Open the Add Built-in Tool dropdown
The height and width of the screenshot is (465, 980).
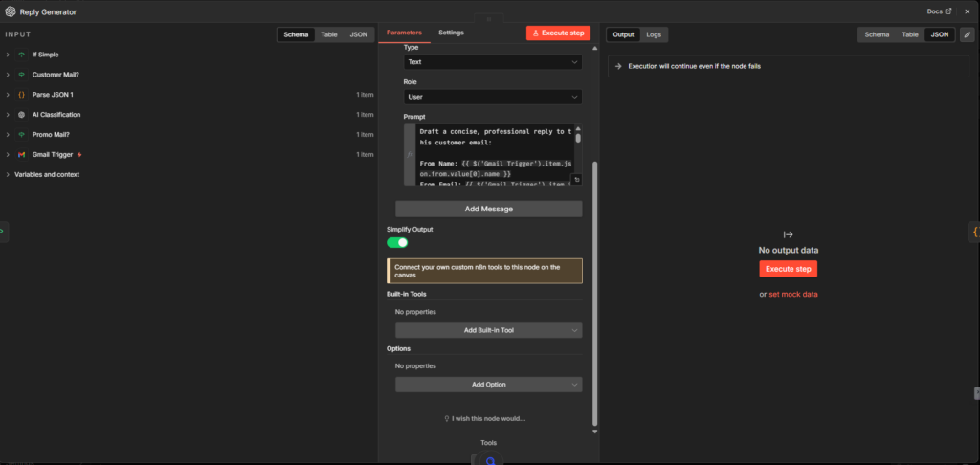(489, 330)
